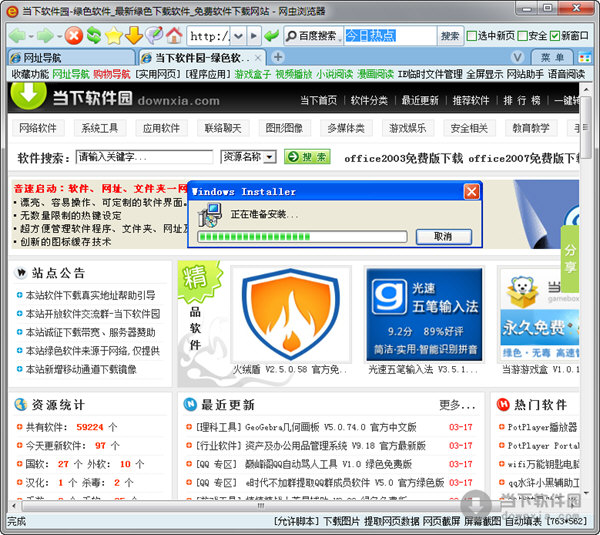
Task: Click the magnifier icon in 百度搜索
Action: (x=291, y=36)
